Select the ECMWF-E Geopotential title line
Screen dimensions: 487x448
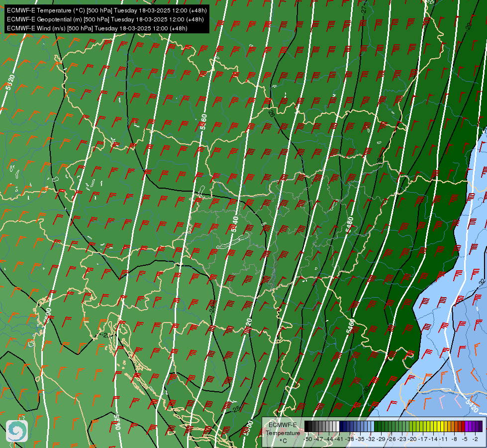[x=105, y=19]
